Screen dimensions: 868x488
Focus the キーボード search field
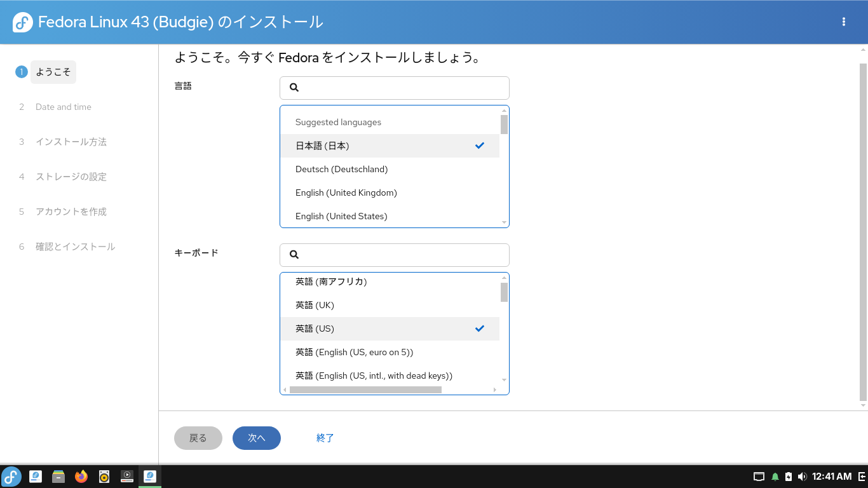pyautogui.click(x=395, y=255)
